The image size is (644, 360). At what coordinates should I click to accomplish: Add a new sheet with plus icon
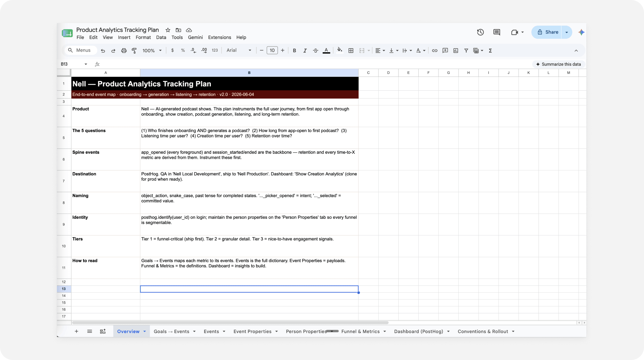tap(76, 331)
